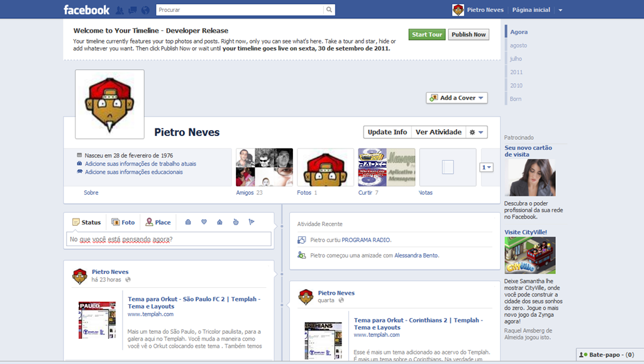Click the Facebook logo
Image resolution: width=644 pixels, height=364 pixels.
click(x=86, y=10)
